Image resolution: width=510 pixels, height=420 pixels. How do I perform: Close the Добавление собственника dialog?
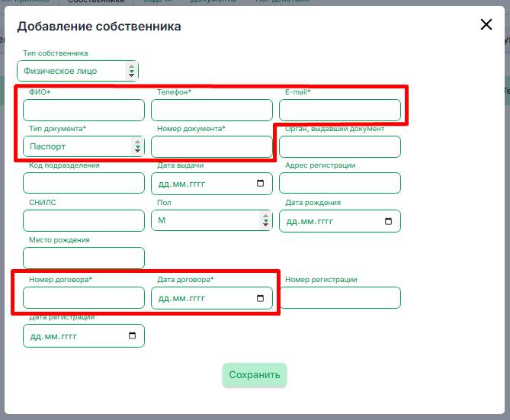tap(486, 24)
